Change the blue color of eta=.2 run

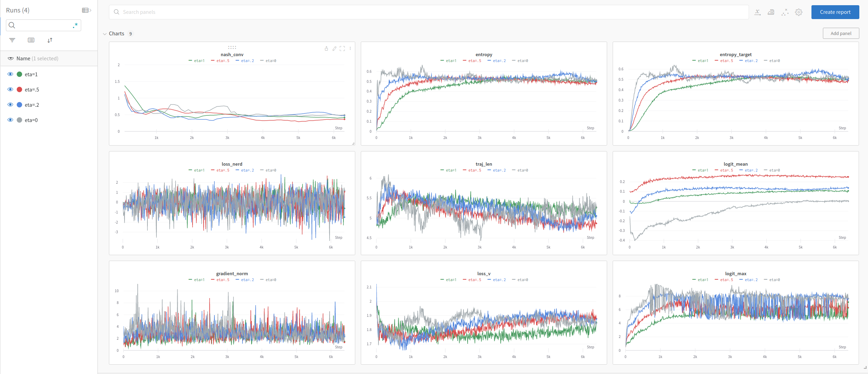(19, 105)
